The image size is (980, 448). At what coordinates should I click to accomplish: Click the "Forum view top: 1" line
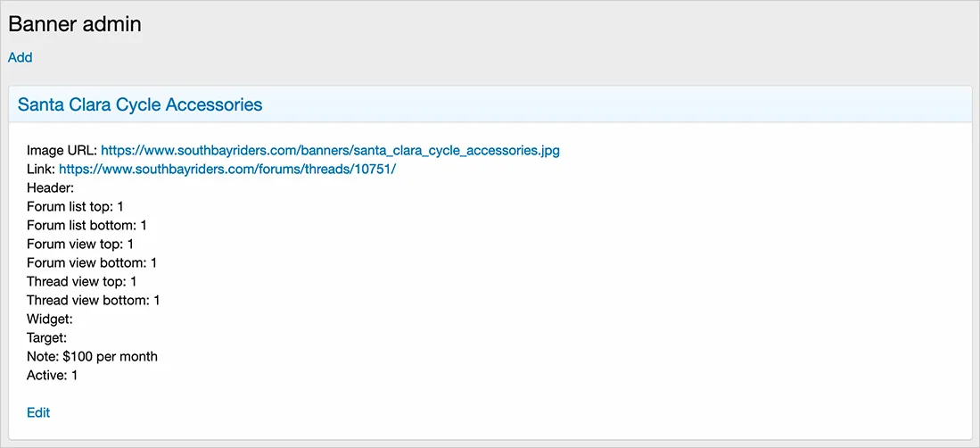(80, 244)
